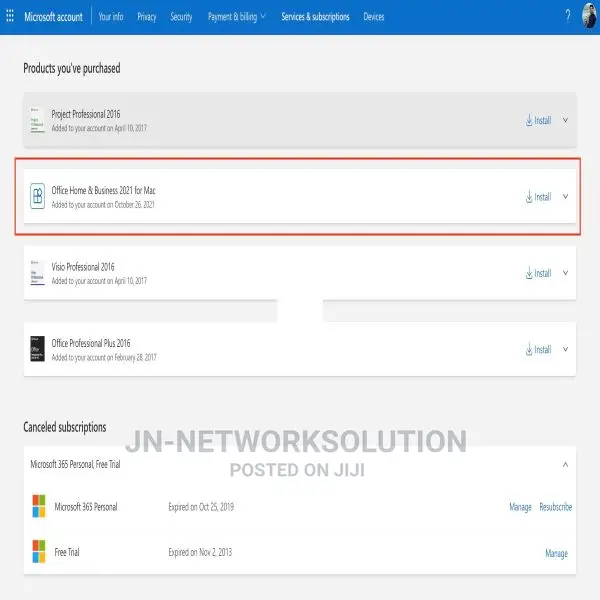Expand Visio Professional 2016 details chevron
600x600 pixels.
565,273
